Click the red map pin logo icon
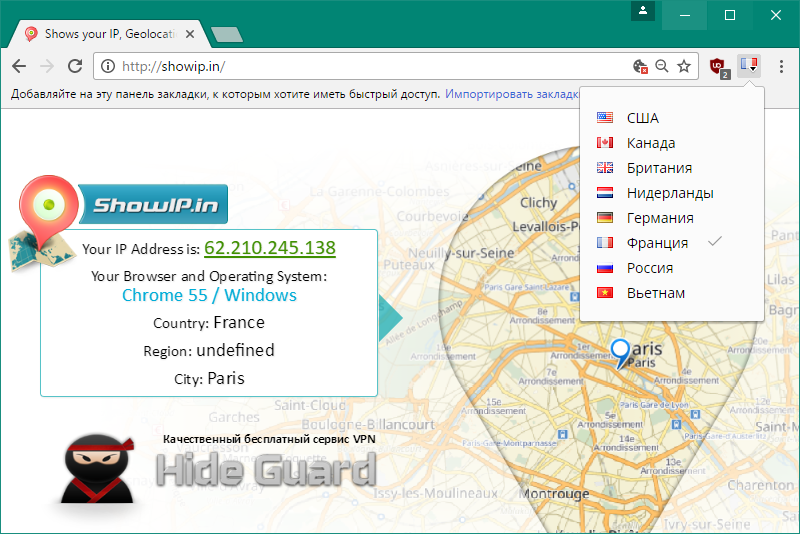 (x=48, y=212)
